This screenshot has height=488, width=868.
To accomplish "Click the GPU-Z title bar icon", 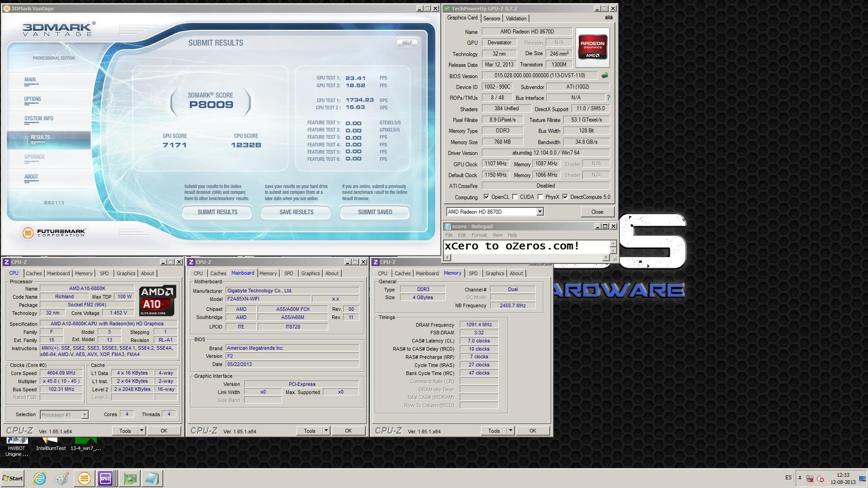I will coord(447,9).
